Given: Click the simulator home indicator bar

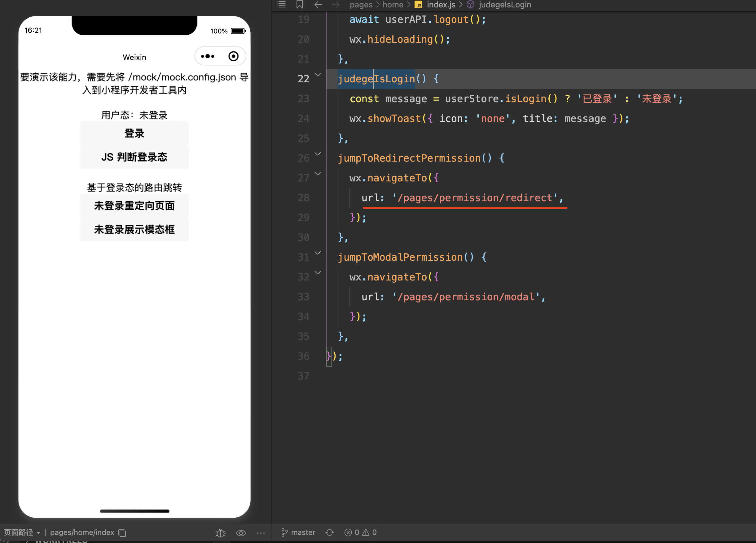Looking at the screenshot, I should [135, 511].
